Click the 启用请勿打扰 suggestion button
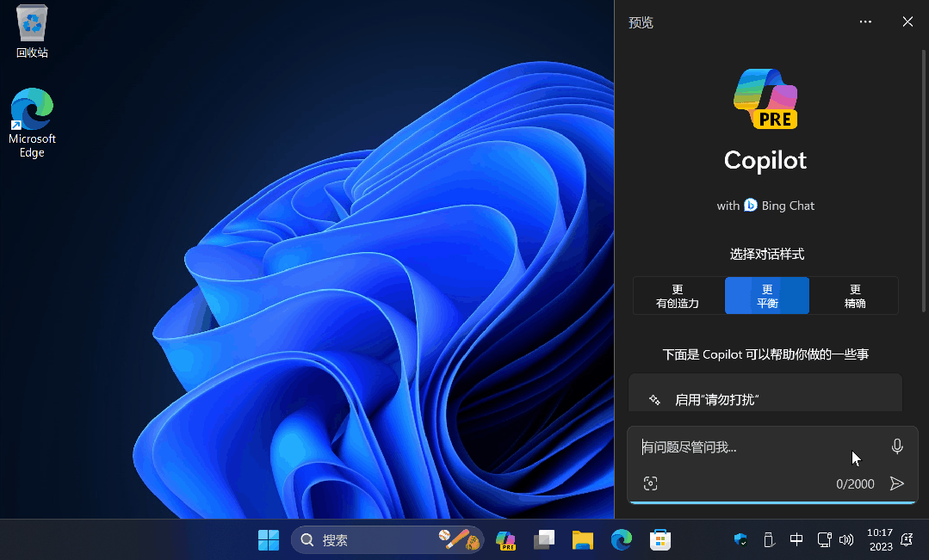Image resolution: width=929 pixels, height=560 pixels. (765, 392)
